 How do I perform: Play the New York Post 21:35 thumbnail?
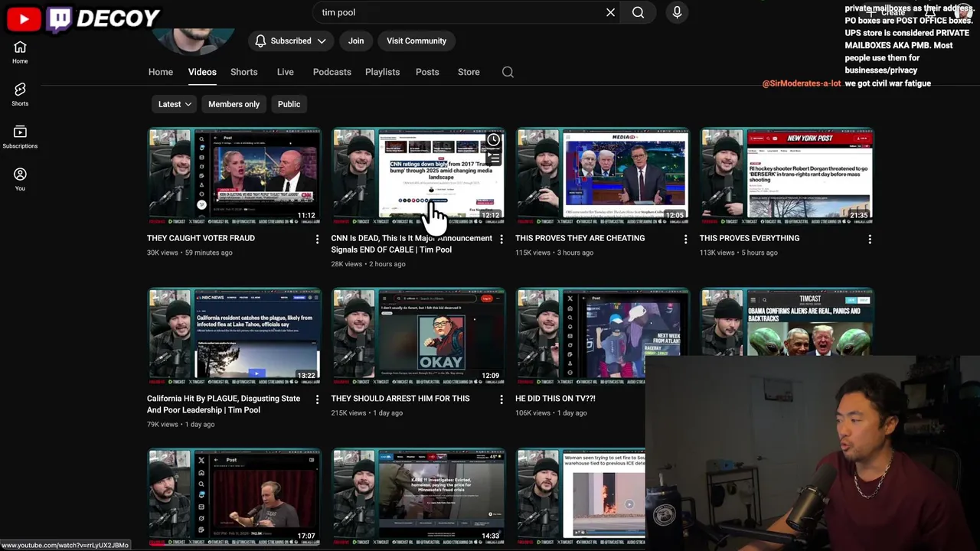click(x=787, y=176)
